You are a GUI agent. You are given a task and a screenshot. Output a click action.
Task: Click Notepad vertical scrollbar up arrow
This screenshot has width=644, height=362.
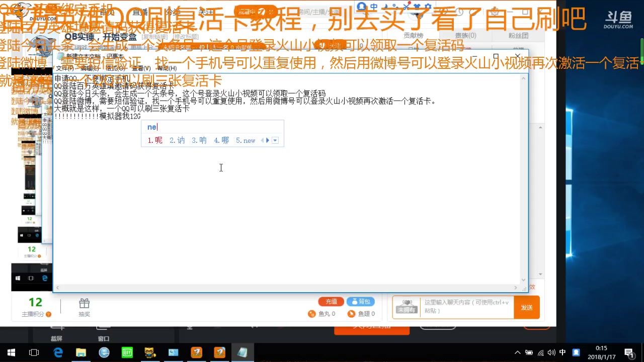(x=524, y=78)
